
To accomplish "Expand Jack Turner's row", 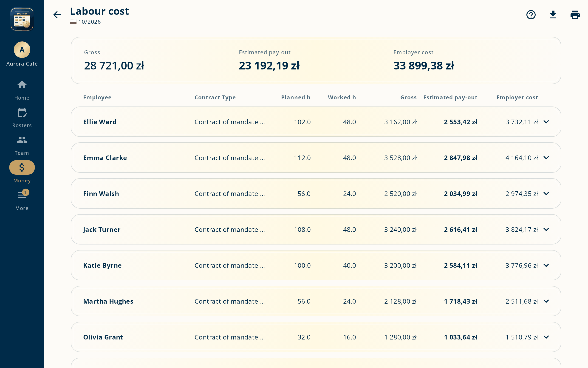I will (546, 230).
